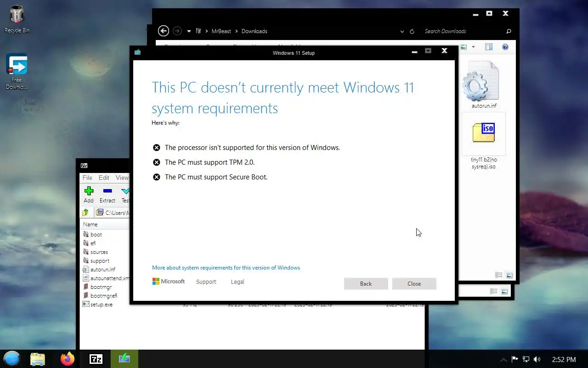Open the Legal link in Setup

237,282
